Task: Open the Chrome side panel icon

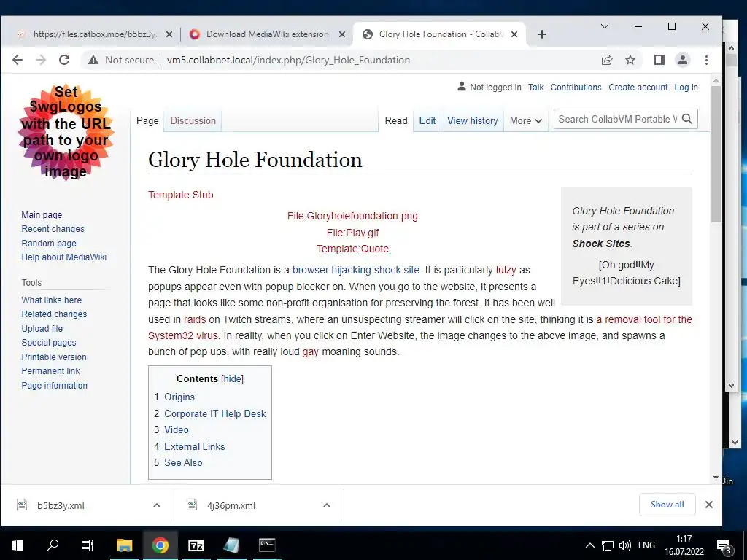Action: [x=659, y=60]
